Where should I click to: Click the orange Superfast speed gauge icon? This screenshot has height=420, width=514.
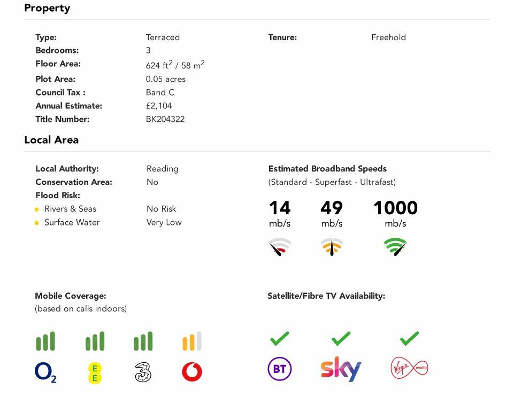point(332,247)
